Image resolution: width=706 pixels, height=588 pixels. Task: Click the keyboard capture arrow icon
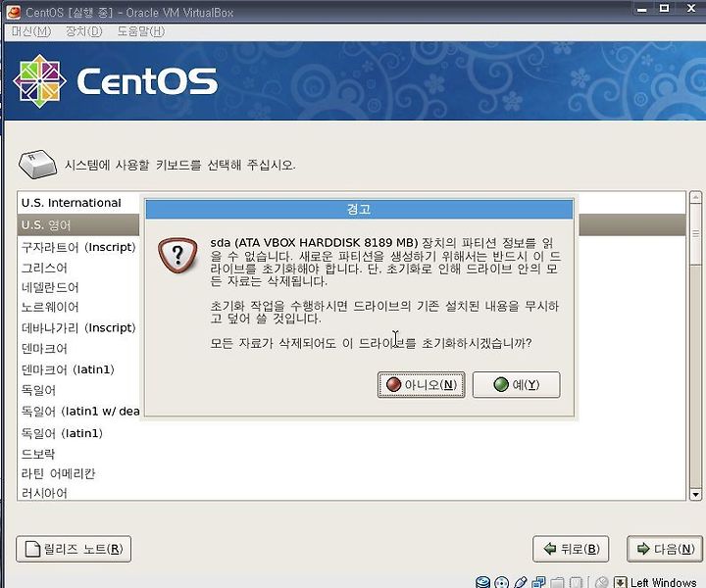pos(621,582)
